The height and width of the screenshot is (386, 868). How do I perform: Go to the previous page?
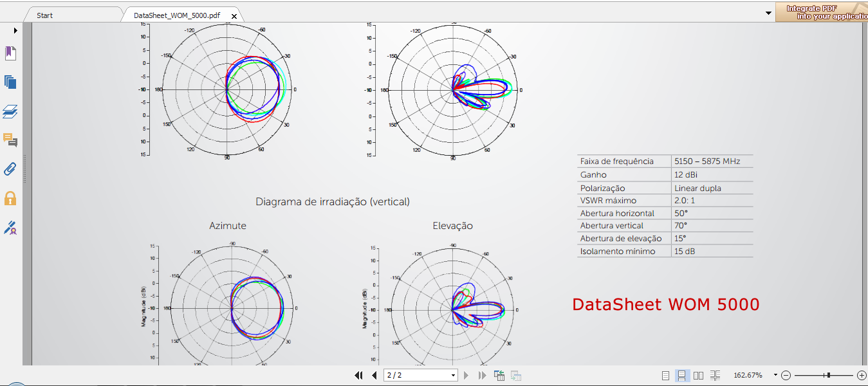point(374,375)
